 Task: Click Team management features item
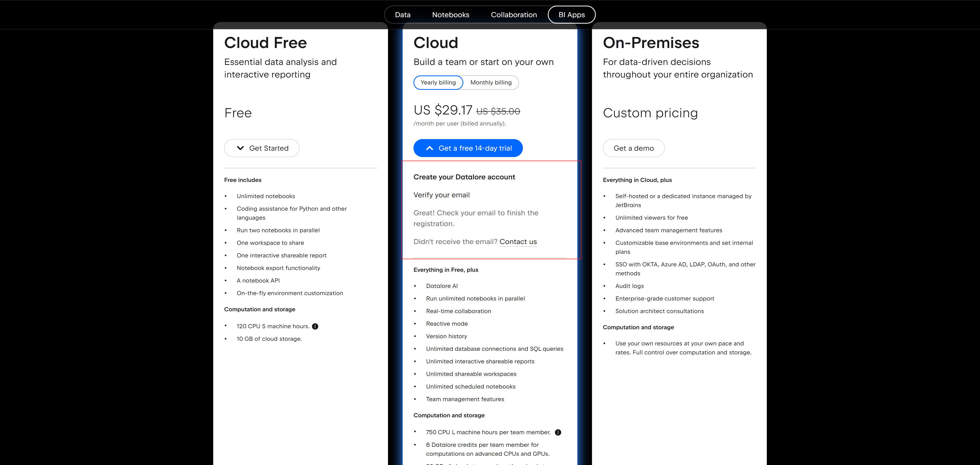pyautogui.click(x=465, y=399)
